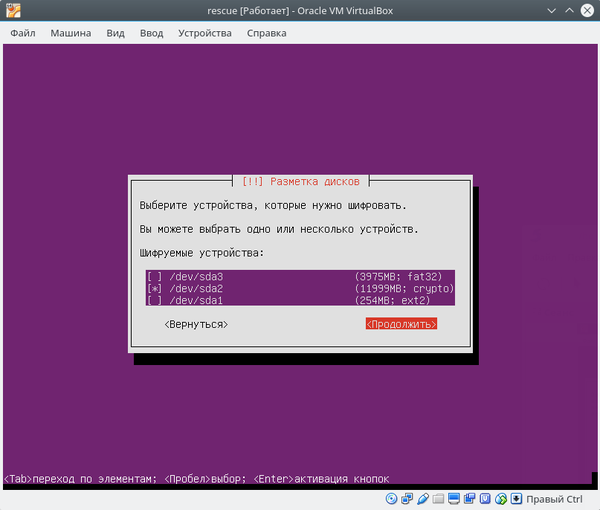Click the (254MB; ext2) size text

pyautogui.click(x=392, y=300)
